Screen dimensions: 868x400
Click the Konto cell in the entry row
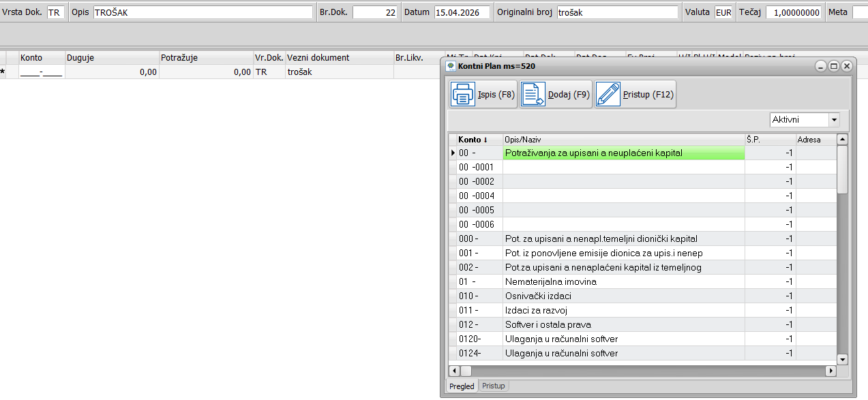42,72
